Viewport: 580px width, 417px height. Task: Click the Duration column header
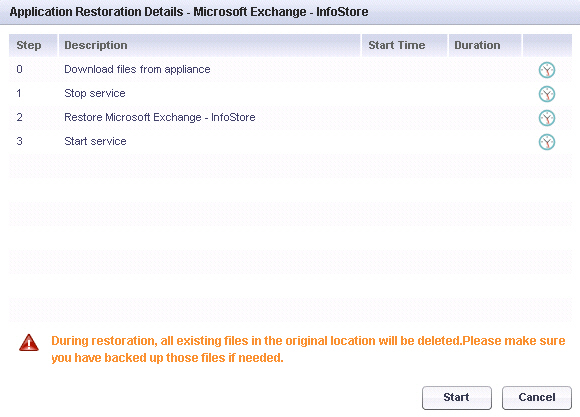(x=485, y=45)
